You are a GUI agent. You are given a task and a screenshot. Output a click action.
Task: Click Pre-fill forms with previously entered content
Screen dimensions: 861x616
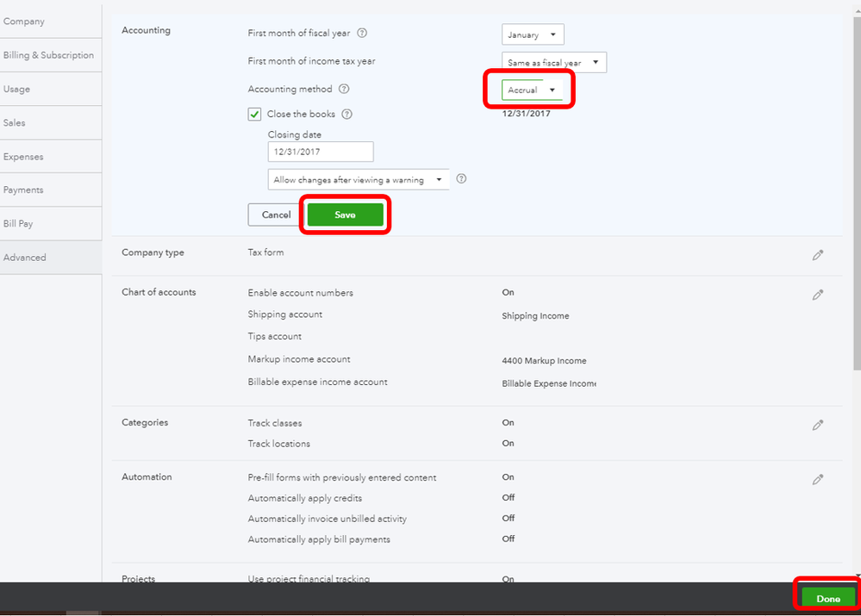pos(342,477)
